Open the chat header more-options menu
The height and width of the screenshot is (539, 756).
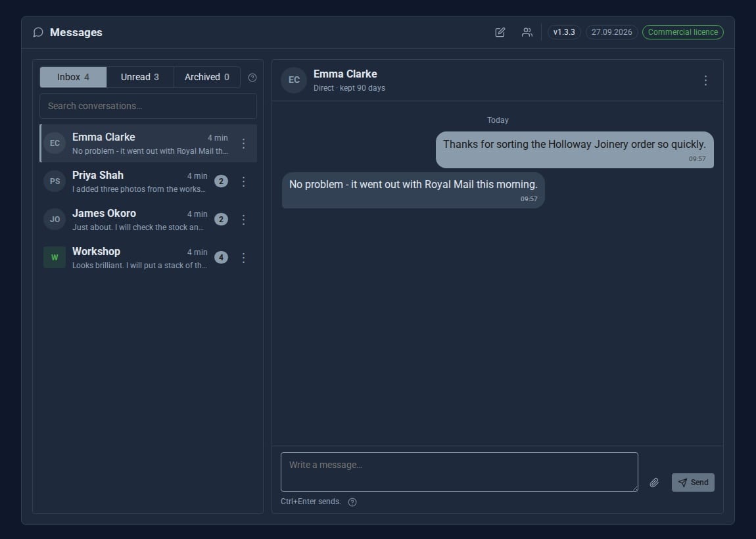[x=705, y=80]
